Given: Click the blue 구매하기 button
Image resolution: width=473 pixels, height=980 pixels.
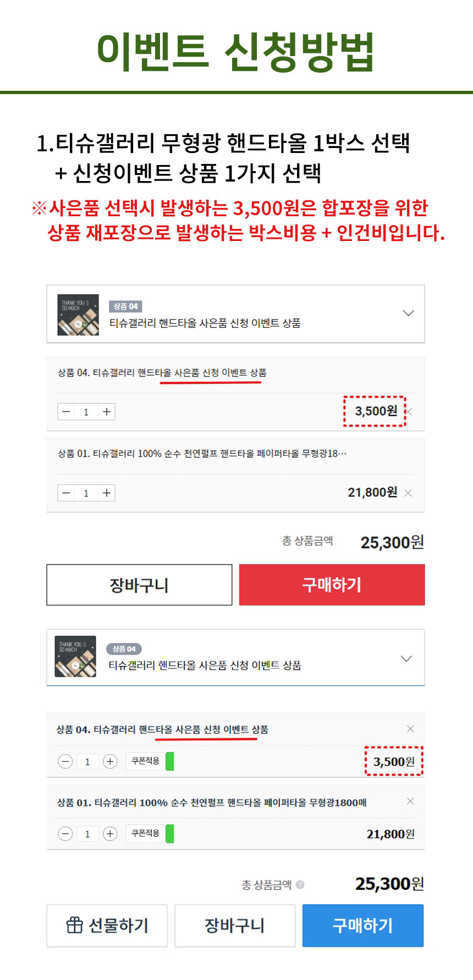Looking at the screenshot, I should pos(362,926).
